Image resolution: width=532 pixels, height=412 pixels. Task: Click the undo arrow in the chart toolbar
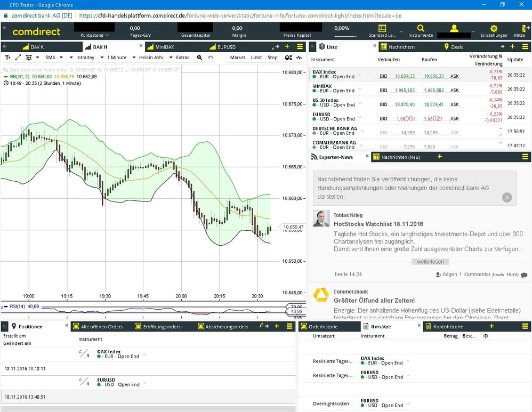(x=210, y=57)
